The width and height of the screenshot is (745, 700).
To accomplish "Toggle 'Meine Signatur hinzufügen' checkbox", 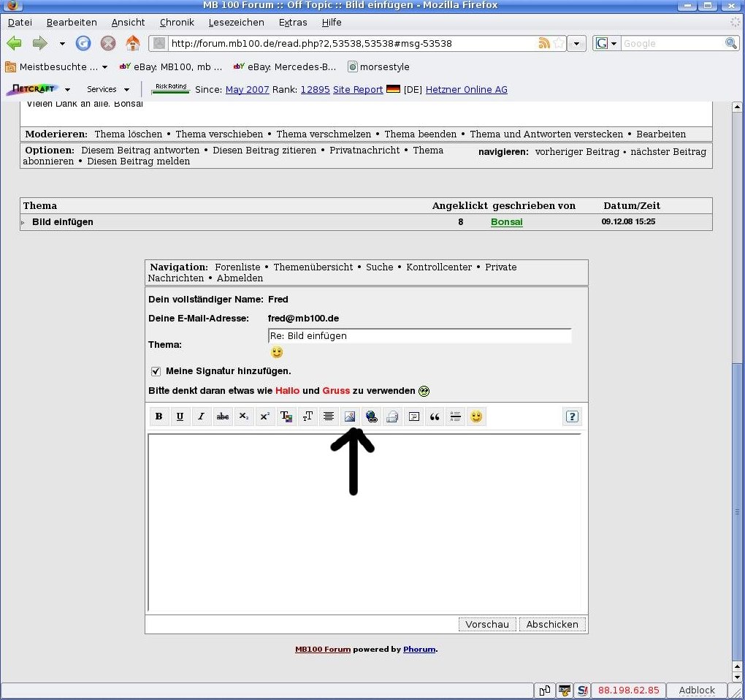I will click(x=156, y=371).
